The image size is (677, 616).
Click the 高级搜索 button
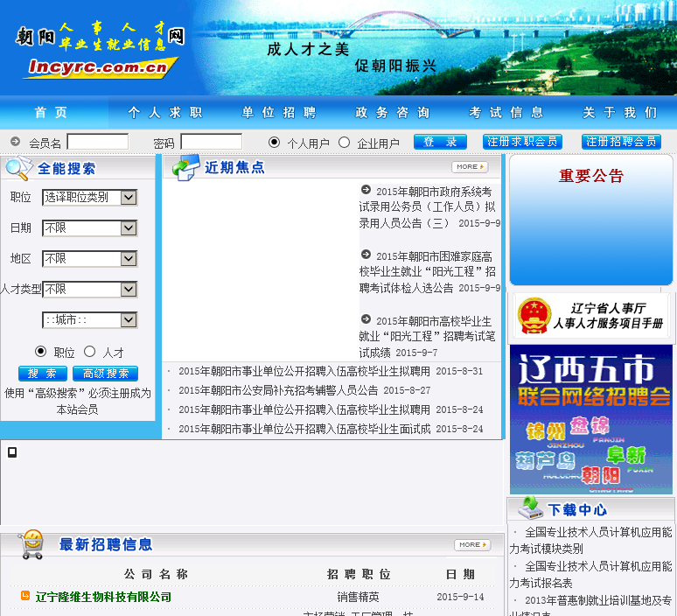[x=105, y=374]
